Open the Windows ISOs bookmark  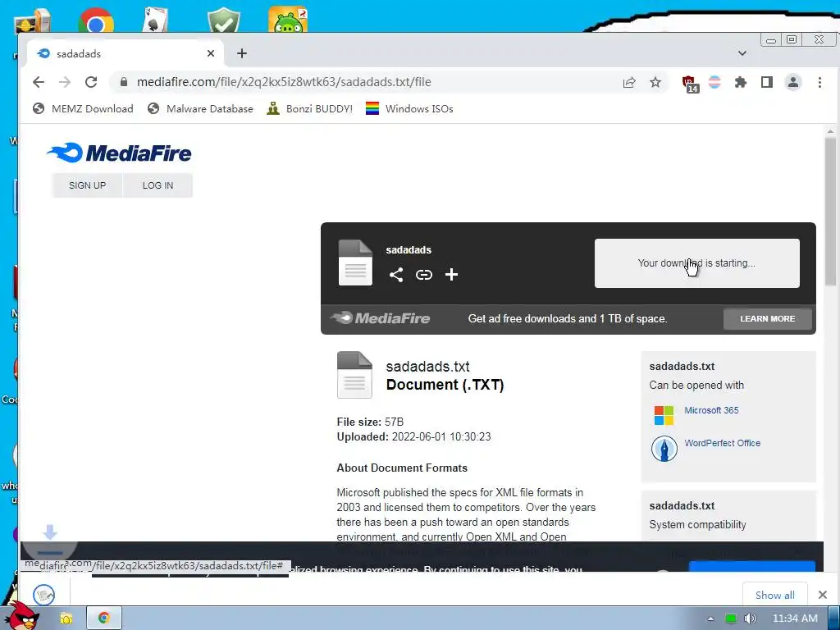pyautogui.click(x=409, y=109)
